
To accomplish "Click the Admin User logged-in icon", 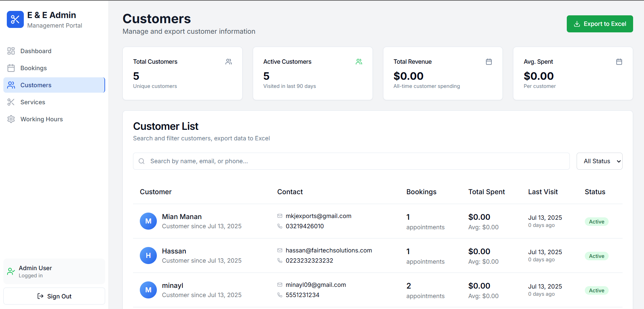I will pyautogui.click(x=11, y=271).
